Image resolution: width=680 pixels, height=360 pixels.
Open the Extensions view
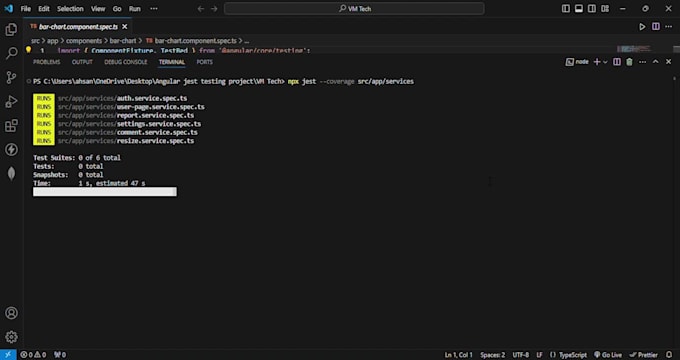coord(11,126)
